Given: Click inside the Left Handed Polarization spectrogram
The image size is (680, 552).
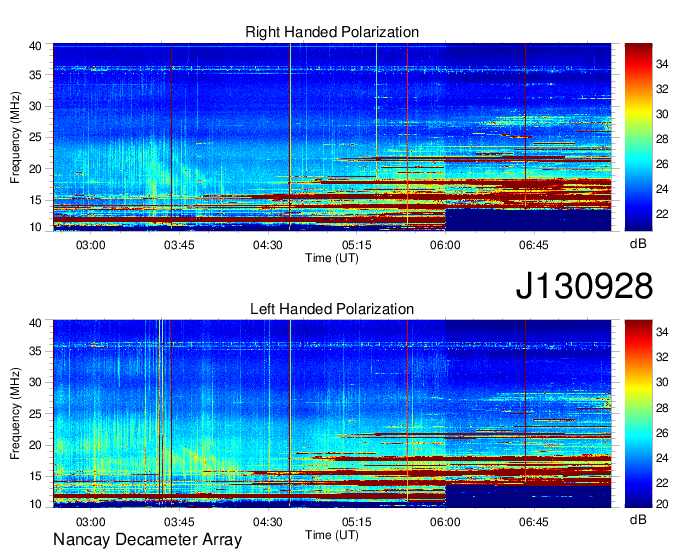Looking at the screenshot, I should coord(332,414).
